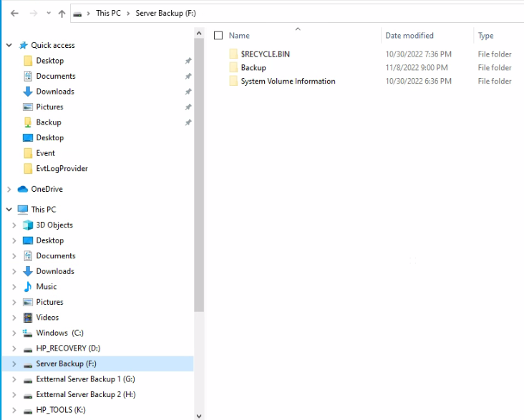524x420 pixels.
Task: Select the Backup folder icon in file list
Action: click(233, 67)
